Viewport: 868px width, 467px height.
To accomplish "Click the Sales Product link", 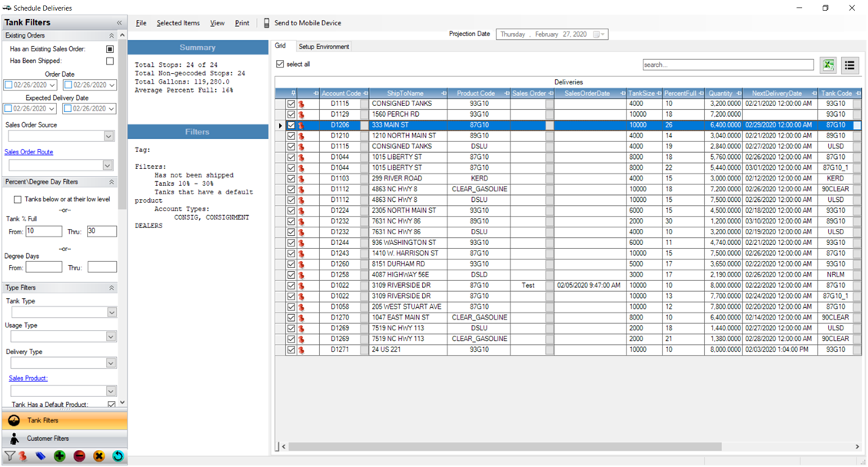I will [28, 379].
